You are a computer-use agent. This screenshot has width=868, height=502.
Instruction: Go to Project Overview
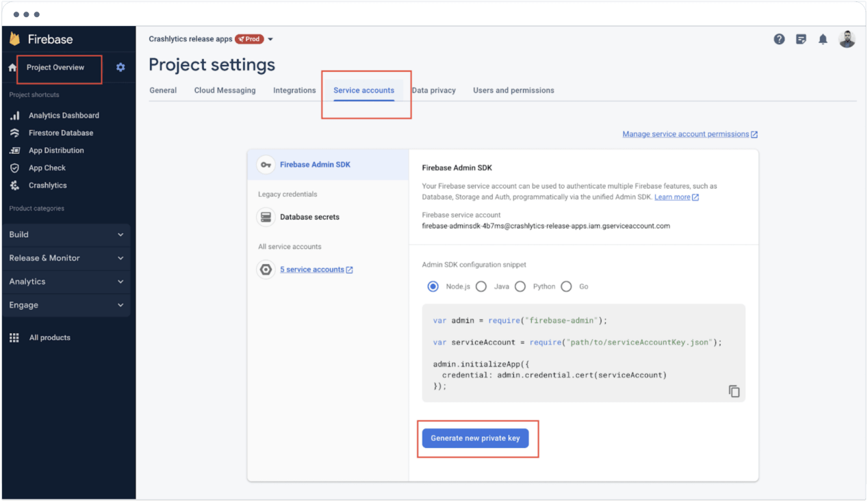(x=55, y=68)
